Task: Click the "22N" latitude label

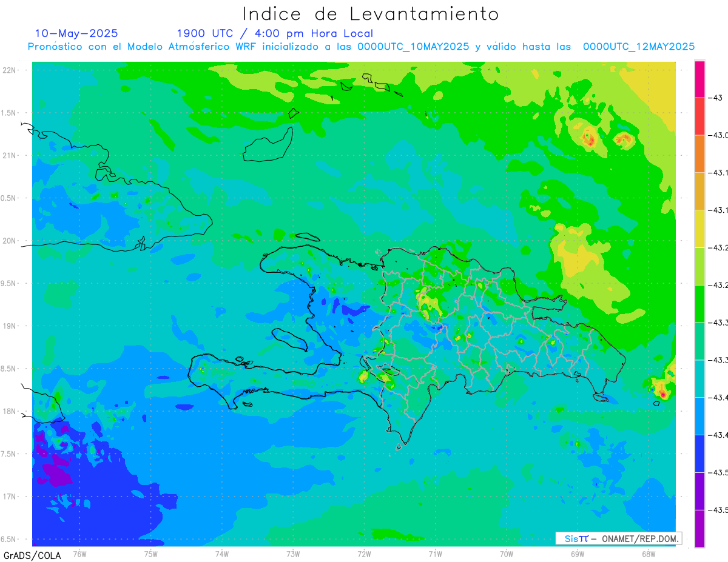Action: click(10, 70)
